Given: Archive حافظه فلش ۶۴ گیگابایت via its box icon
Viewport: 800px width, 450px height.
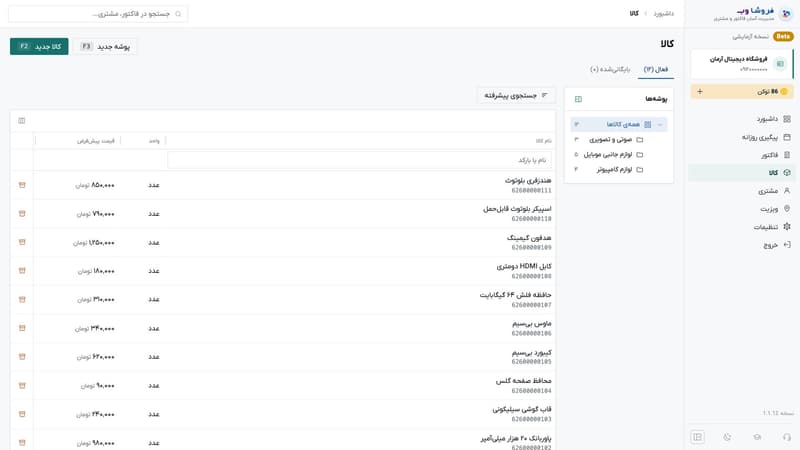Looking at the screenshot, I should [x=22, y=299].
